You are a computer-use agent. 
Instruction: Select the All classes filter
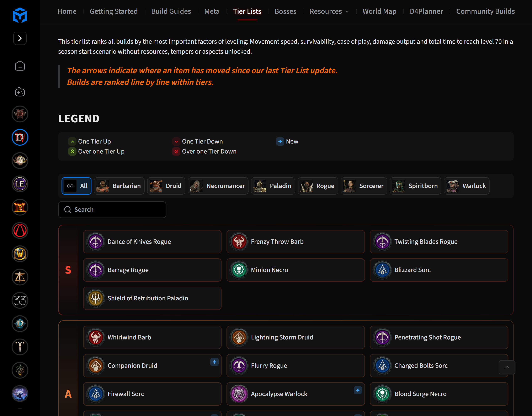76,186
